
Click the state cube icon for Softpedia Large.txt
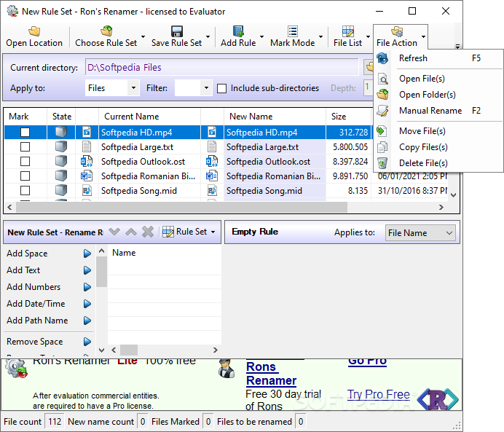pyautogui.click(x=61, y=146)
